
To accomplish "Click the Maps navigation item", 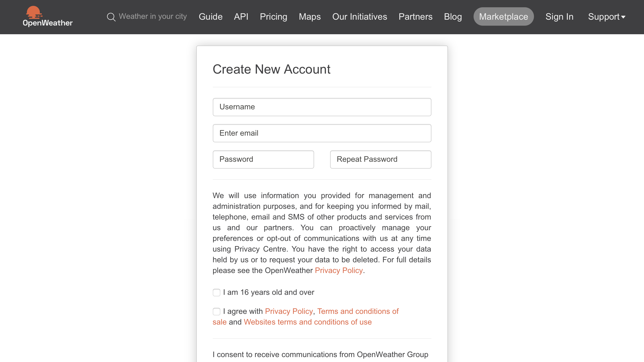I will click(310, 16).
